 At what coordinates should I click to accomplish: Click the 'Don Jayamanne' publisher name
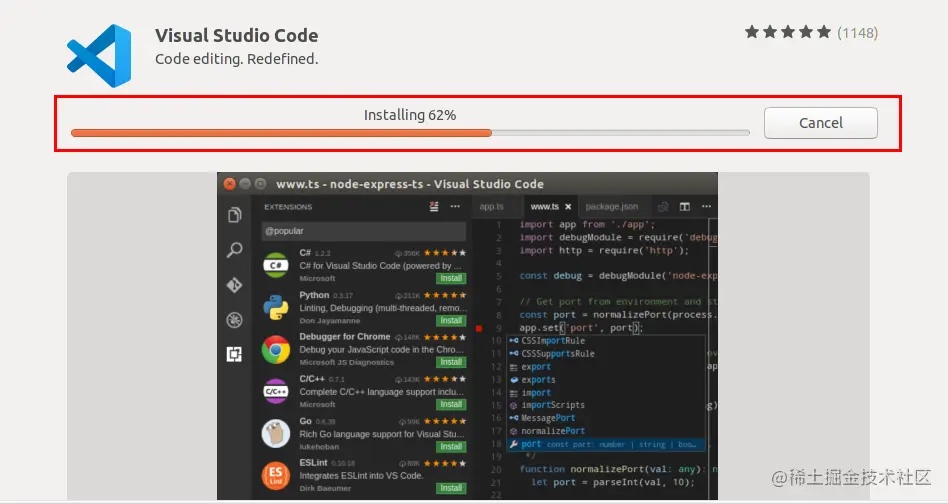point(330,321)
